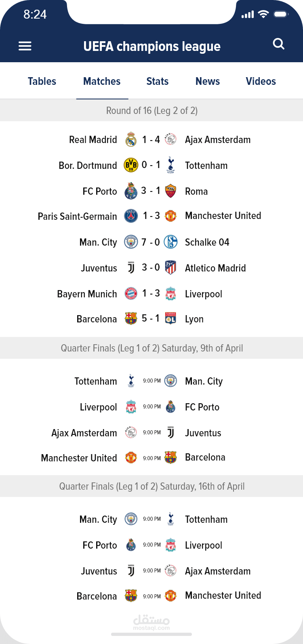Tap the Roma club crest
This screenshot has width=303, height=644.
(170, 191)
